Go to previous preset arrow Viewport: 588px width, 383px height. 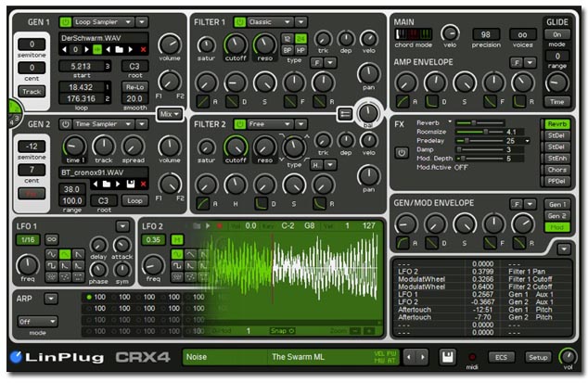pos(409,357)
